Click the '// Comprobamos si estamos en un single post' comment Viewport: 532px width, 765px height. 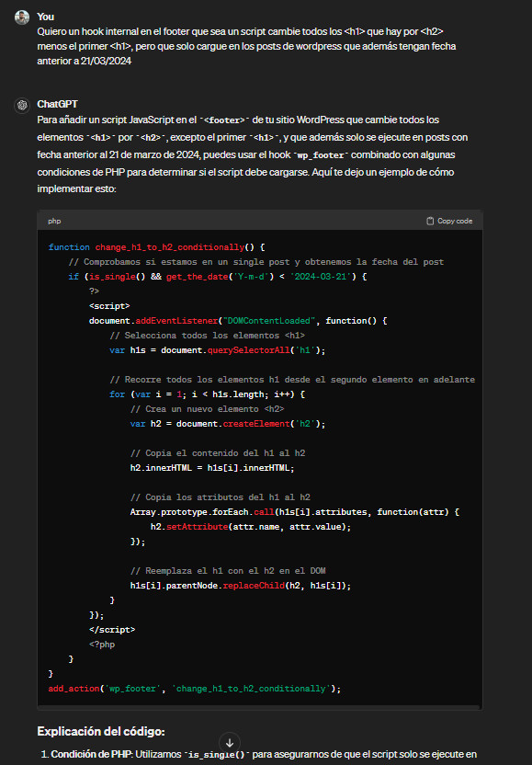click(x=256, y=262)
